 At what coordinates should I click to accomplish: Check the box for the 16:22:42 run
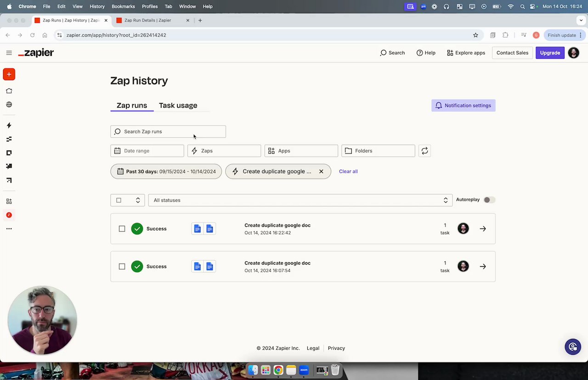(x=122, y=229)
